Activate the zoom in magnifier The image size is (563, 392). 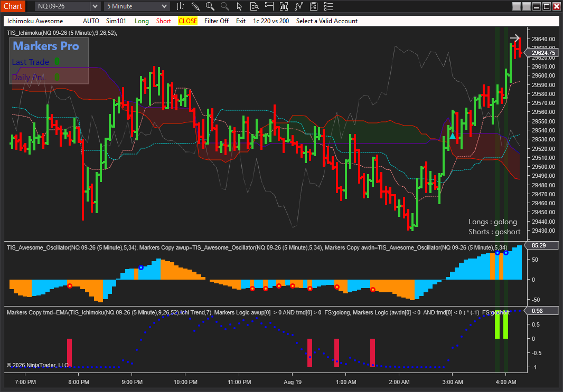(x=210, y=6)
